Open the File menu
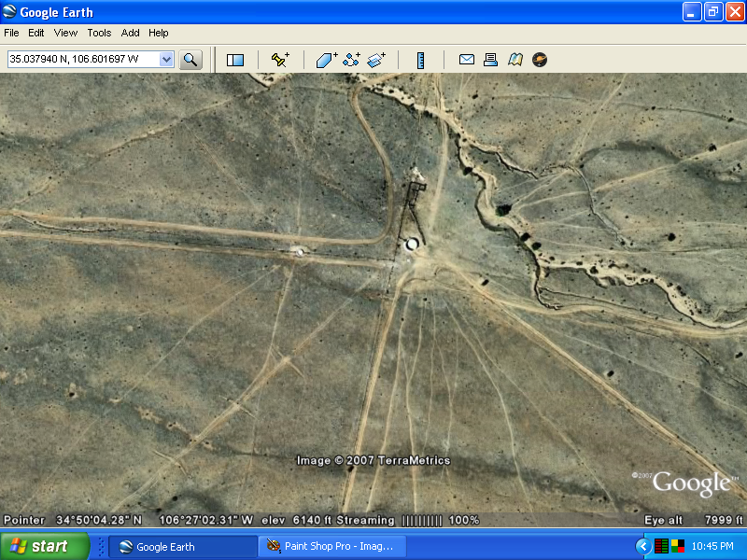Viewport: 747px width, 560px height. pyautogui.click(x=11, y=33)
